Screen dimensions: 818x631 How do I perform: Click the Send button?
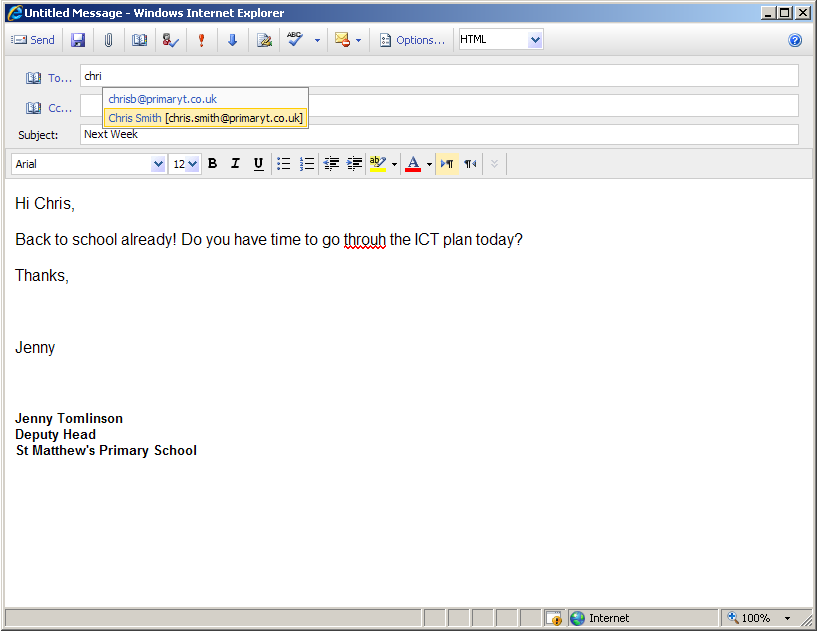tap(33, 40)
